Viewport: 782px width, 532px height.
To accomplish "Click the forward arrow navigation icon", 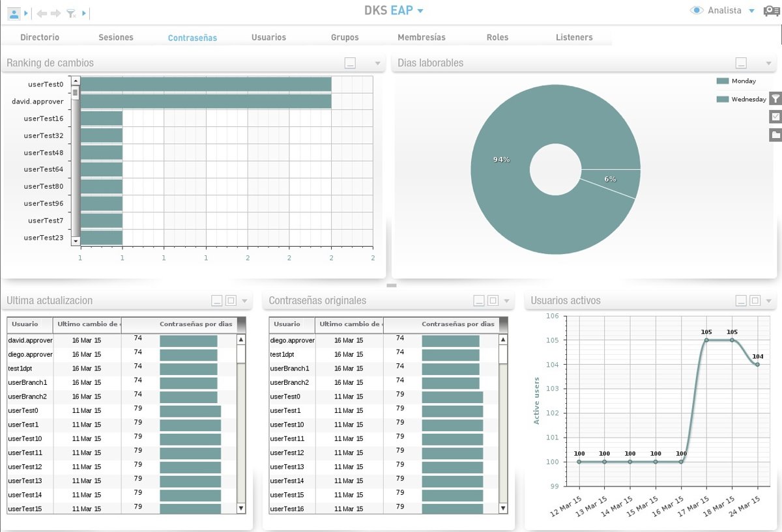I will pos(55,13).
